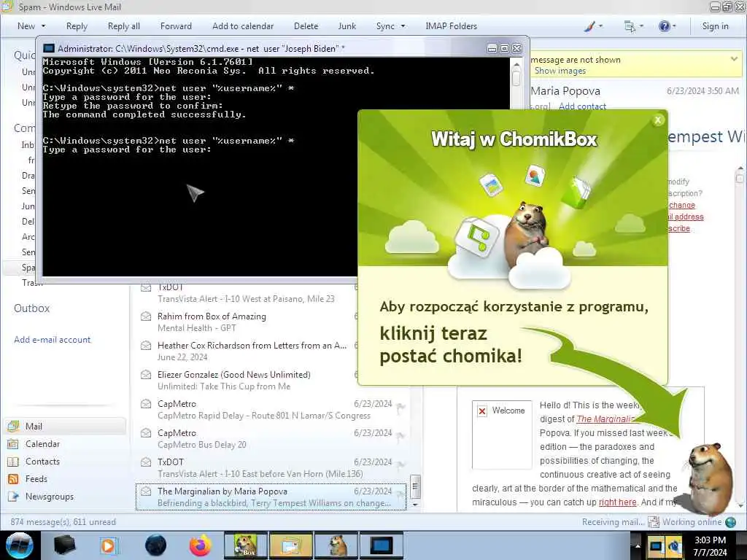This screenshot has height=560, width=747.
Task: Select the Heather Cox Richardson email
Action: (248, 351)
